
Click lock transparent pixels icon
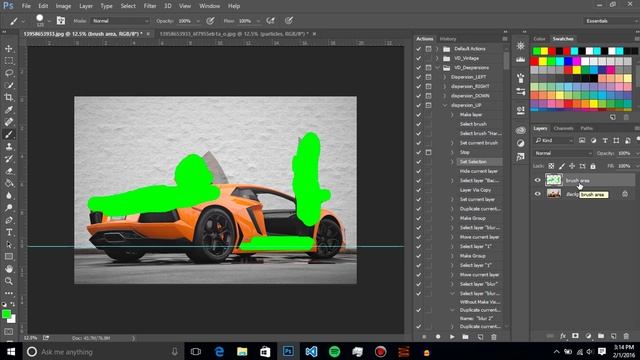point(551,166)
